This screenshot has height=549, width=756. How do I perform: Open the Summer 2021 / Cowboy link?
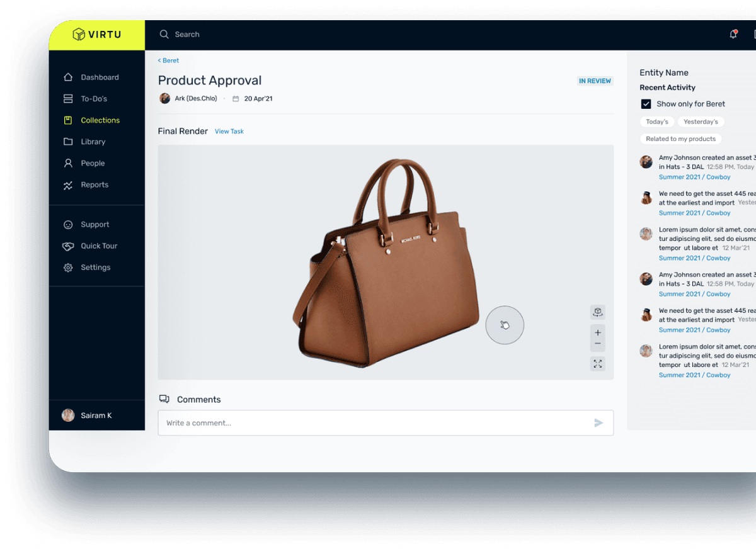click(x=694, y=177)
